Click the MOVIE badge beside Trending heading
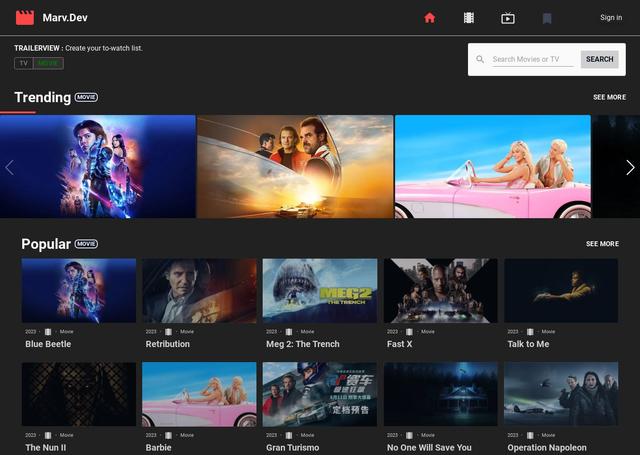Screen dimensions: 640x455 86,98
